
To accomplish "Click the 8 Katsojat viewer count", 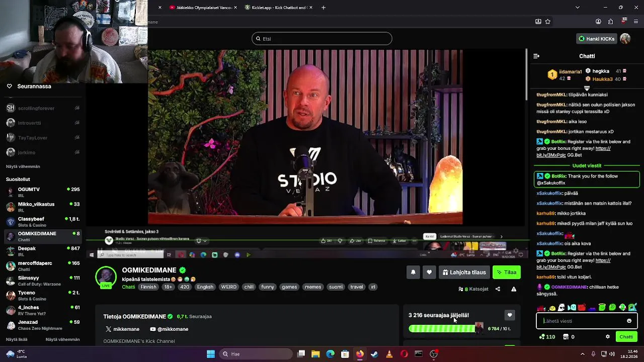I will [x=473, y=289].
